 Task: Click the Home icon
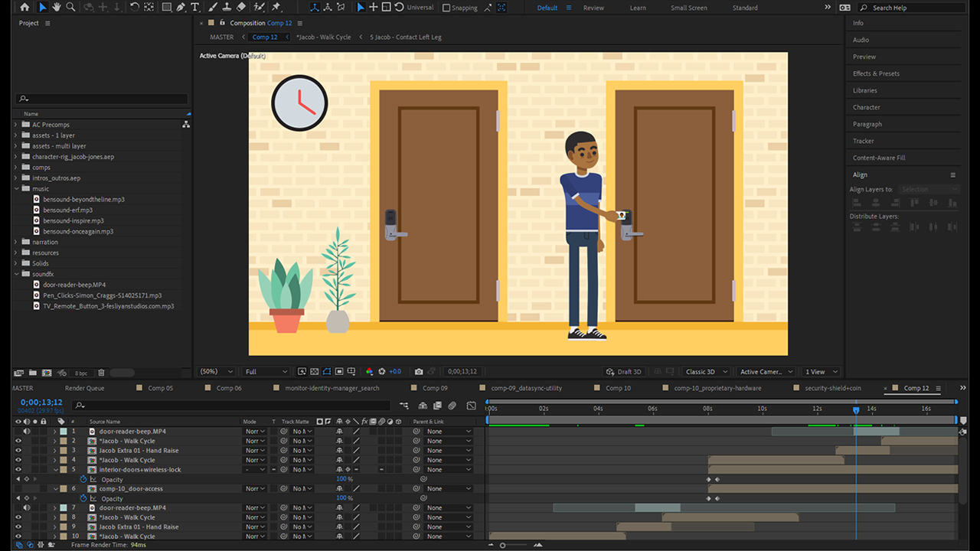(x=24, y=7)
